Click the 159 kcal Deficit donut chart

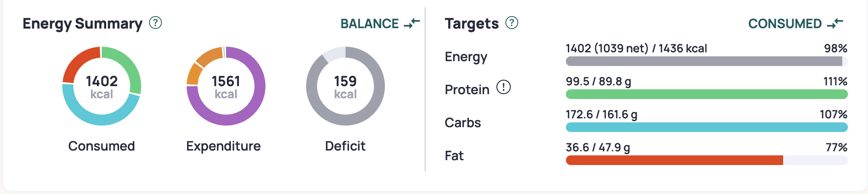tap(346, 86)
